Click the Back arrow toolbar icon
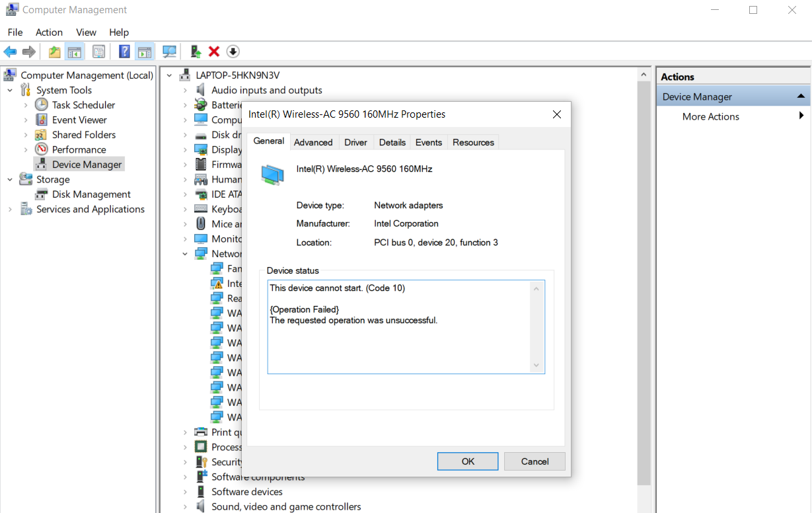This screenshot has width=812, height=513. 10,52
